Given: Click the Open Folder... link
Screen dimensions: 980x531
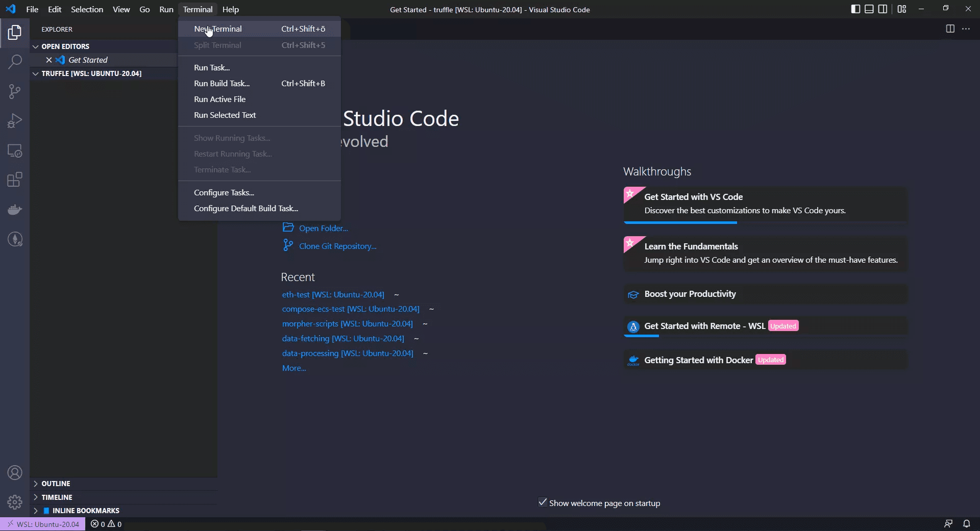Looking at the screenshot, I should click(324, 228).
